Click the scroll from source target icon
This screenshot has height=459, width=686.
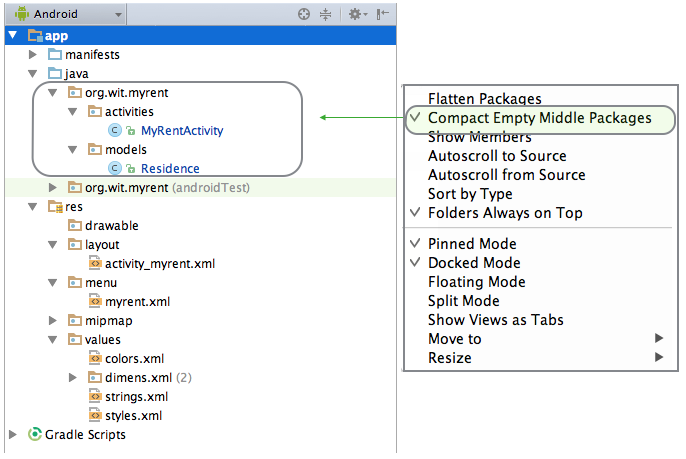coord(305,15)
